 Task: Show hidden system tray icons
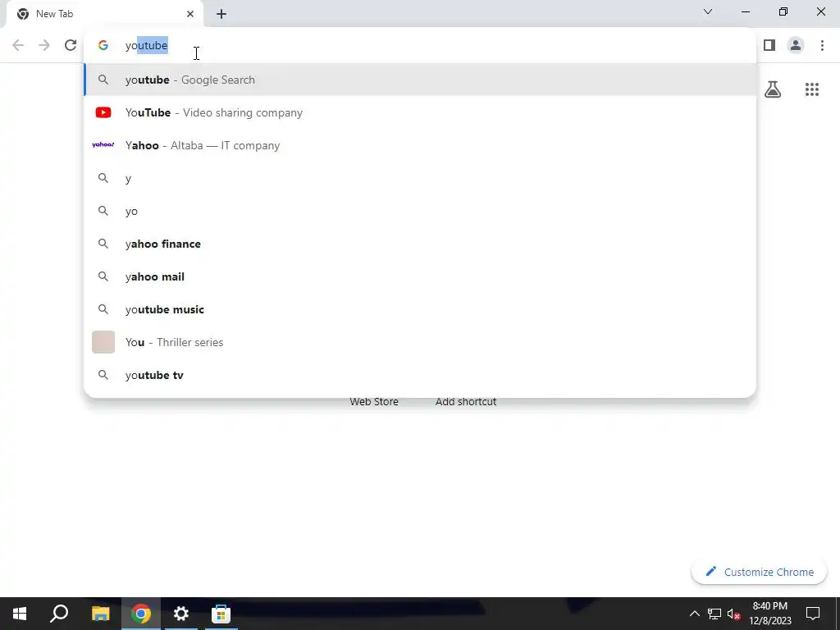(x=694, y=614)
